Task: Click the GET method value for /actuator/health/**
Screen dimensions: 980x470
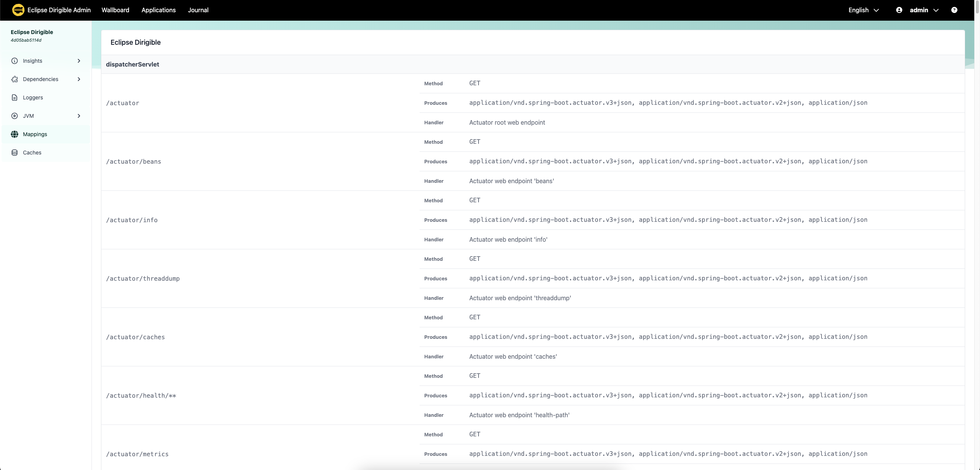Action: [475, 376]
